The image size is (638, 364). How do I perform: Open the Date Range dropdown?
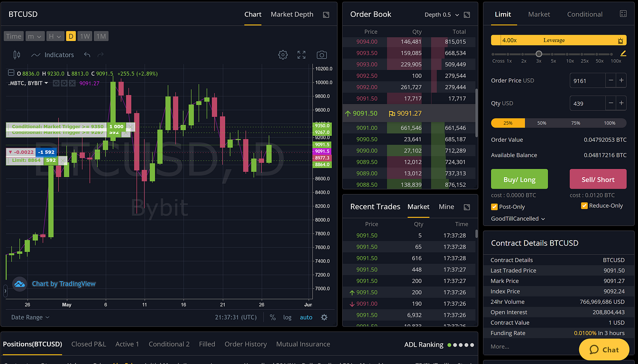tap(31, 317)
